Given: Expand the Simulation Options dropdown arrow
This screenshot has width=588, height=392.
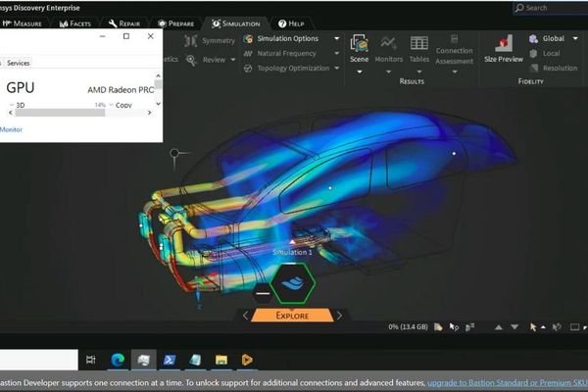Looking at the screenshot, I should (337, 38).
